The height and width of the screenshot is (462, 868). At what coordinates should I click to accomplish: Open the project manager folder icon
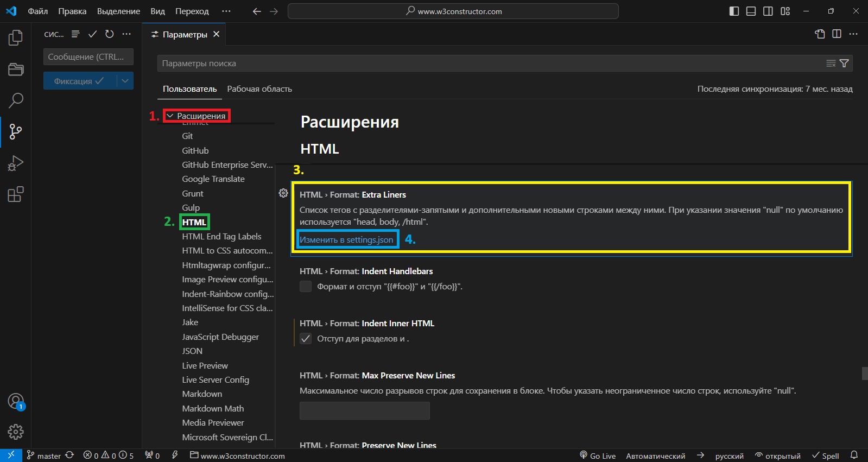pos(16,69)
